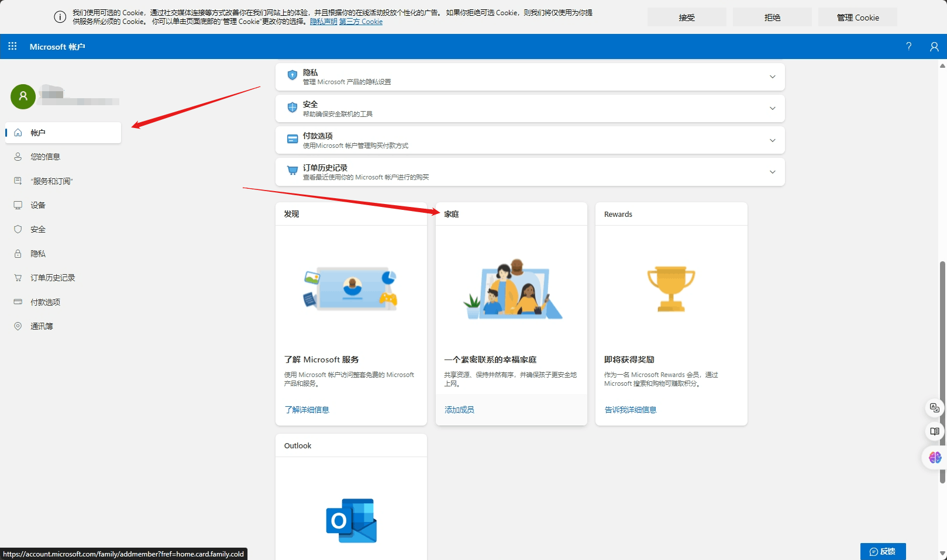Viewport: 947px width, 560px height.
Task: Click 即将获得奖励 title
Action: point(629,359)
